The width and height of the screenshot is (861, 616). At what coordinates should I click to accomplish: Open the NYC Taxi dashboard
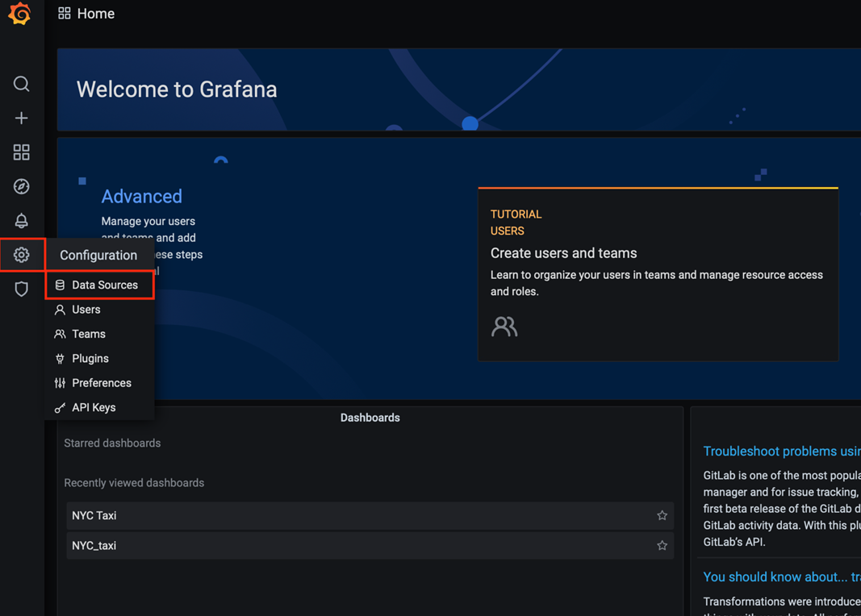[370, 516]
